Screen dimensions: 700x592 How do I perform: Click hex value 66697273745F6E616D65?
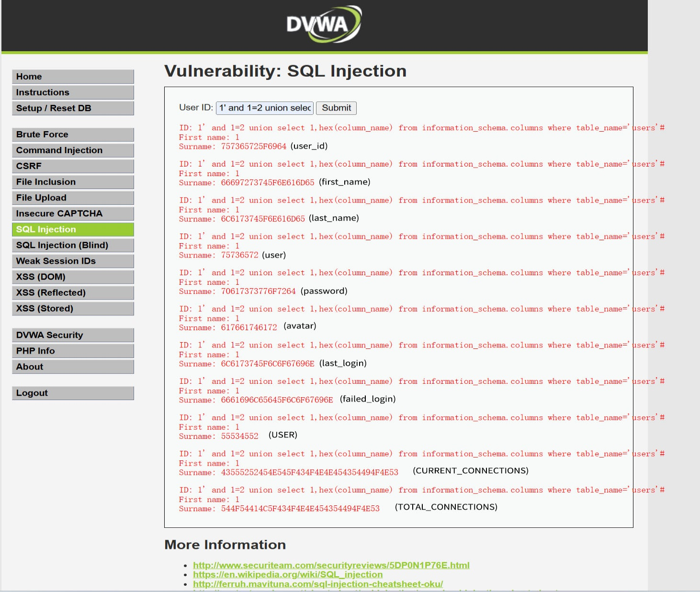268,183
